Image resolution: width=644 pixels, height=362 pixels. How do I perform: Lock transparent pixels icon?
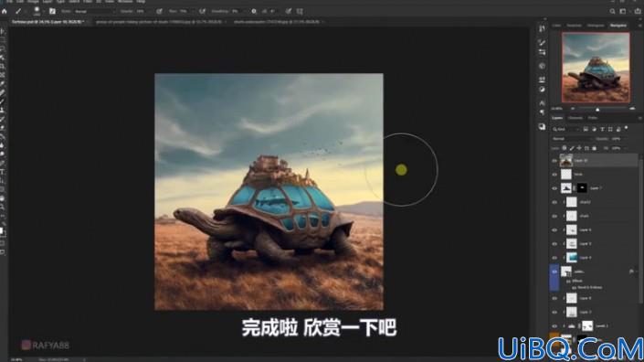(x=565, y=148)
